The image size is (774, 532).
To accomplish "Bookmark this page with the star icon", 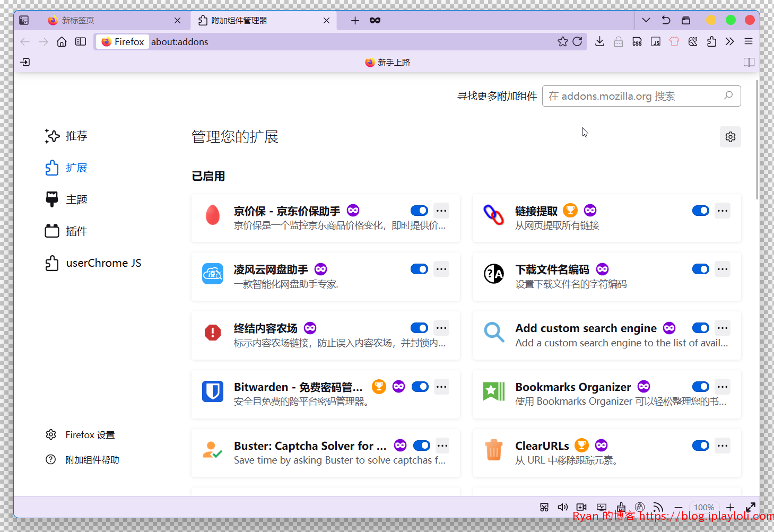I will (563, 42).
